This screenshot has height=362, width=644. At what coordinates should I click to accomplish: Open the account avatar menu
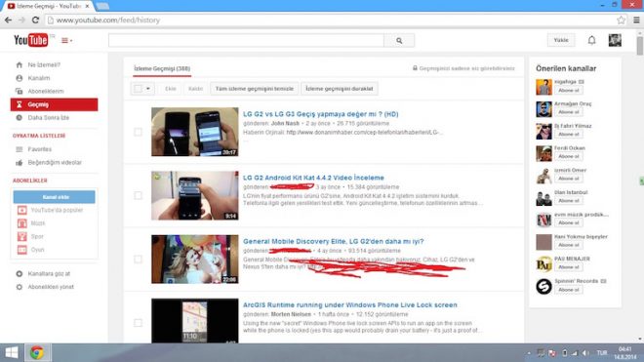(x=615, y=40)
